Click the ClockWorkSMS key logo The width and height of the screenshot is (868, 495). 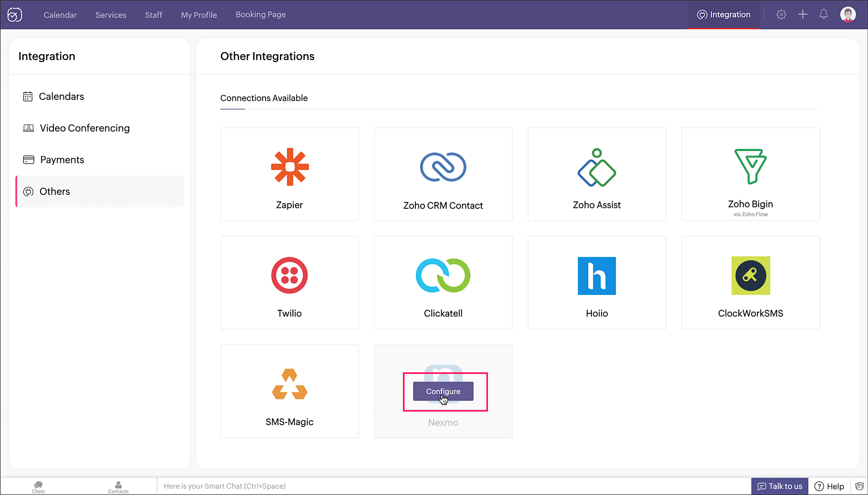point(751,276)
